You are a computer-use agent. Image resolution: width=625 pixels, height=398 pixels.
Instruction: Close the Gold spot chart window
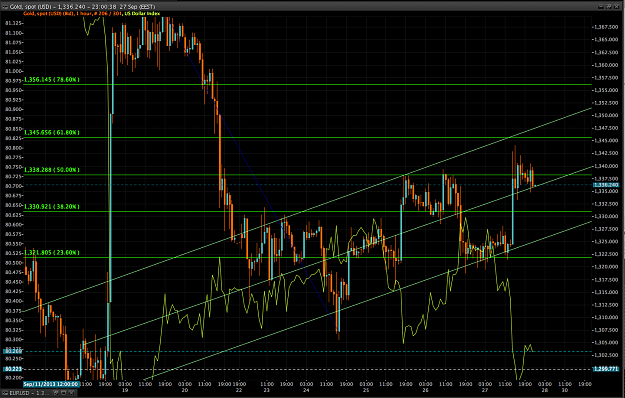[617, 6]
